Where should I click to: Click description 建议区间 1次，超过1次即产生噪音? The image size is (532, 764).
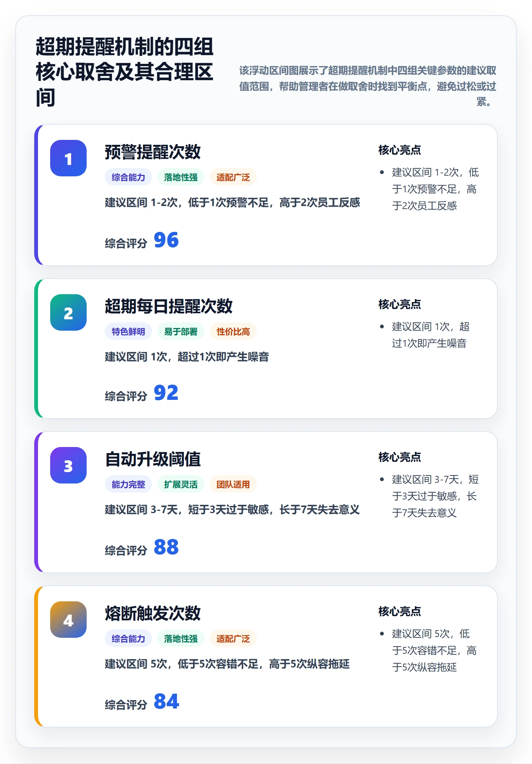pos(187,357)
